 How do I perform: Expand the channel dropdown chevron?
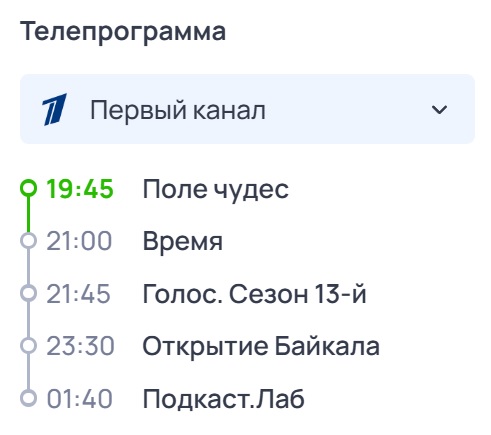point(439,110)
